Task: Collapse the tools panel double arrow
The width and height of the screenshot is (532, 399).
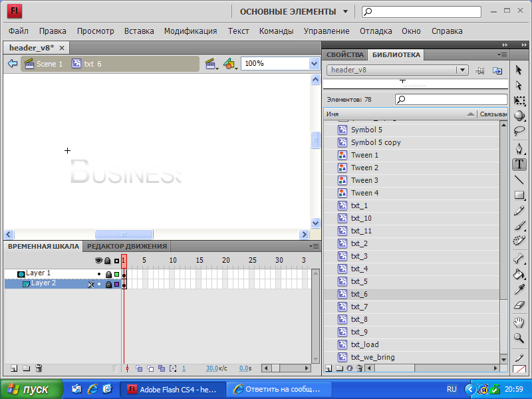Action: (x=524, y=45)
